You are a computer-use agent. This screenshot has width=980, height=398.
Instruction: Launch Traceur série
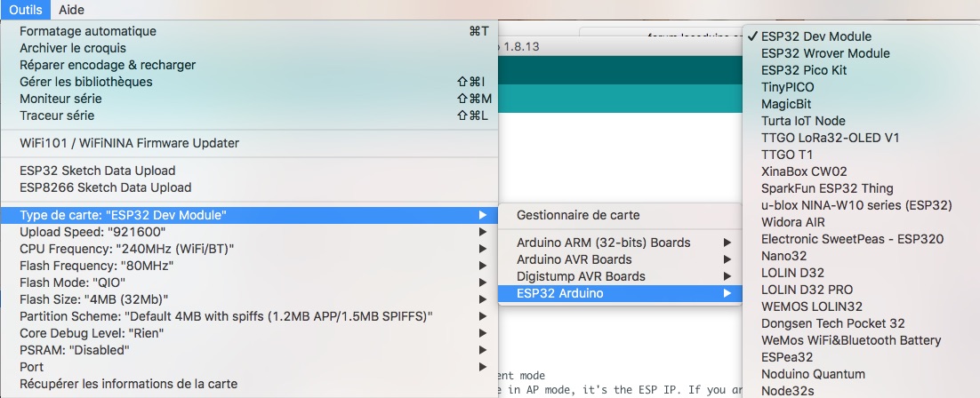point(249,115)
